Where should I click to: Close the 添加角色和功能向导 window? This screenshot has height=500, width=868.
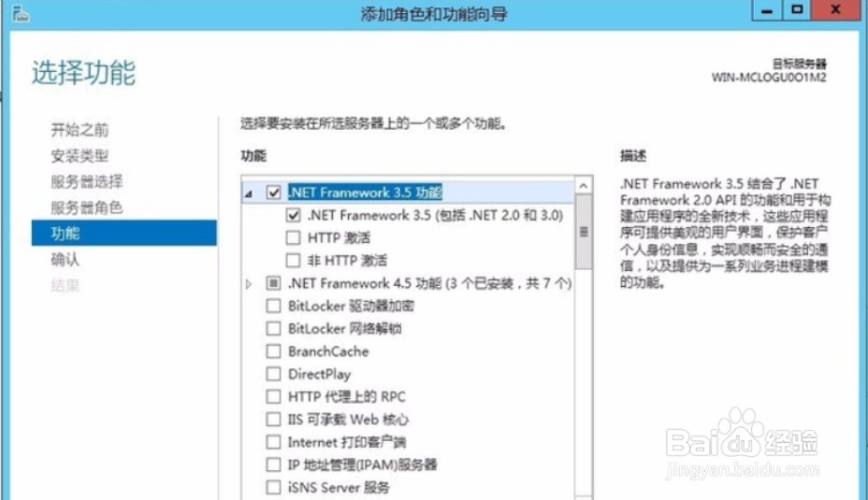click(836, 10)
